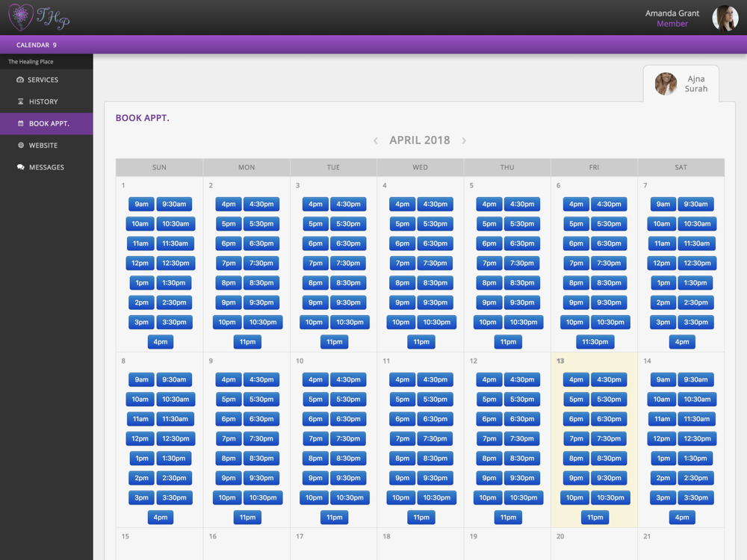The width and height of the screenshot is (747, 560).
Task: Book 11pm slot on Monday April 2
Action: point(248,342)
